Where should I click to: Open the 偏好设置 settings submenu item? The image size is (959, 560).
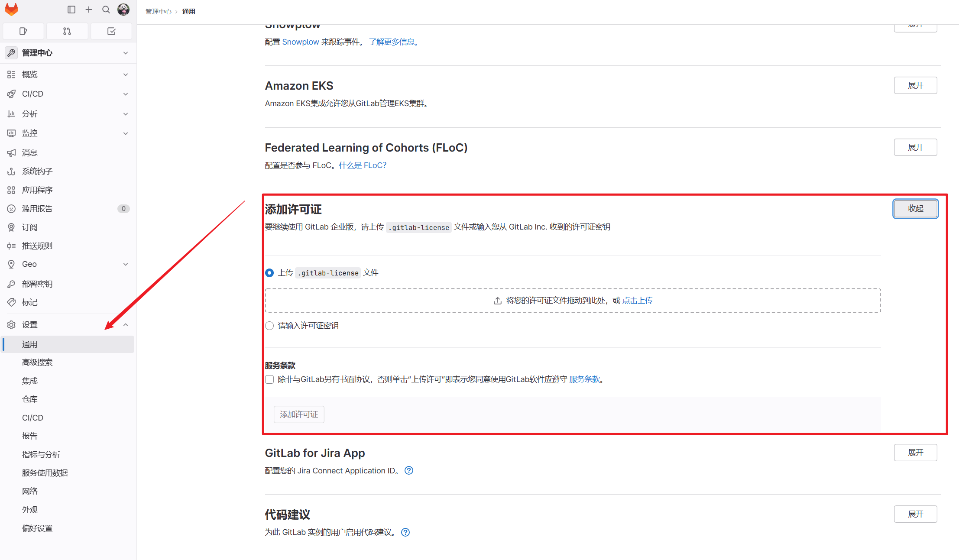pos(68,528)
